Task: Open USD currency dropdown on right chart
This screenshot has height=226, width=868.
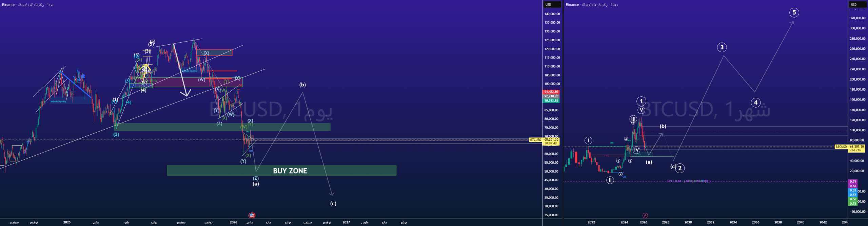Action: tap(857, 4)
